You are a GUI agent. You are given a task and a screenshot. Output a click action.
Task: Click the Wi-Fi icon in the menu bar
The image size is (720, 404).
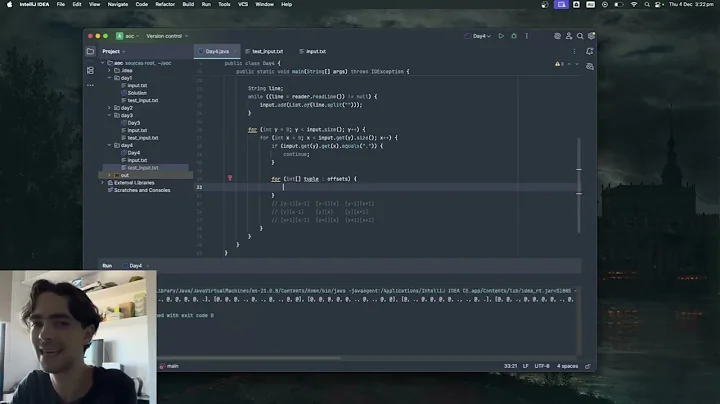click(634, 4)
